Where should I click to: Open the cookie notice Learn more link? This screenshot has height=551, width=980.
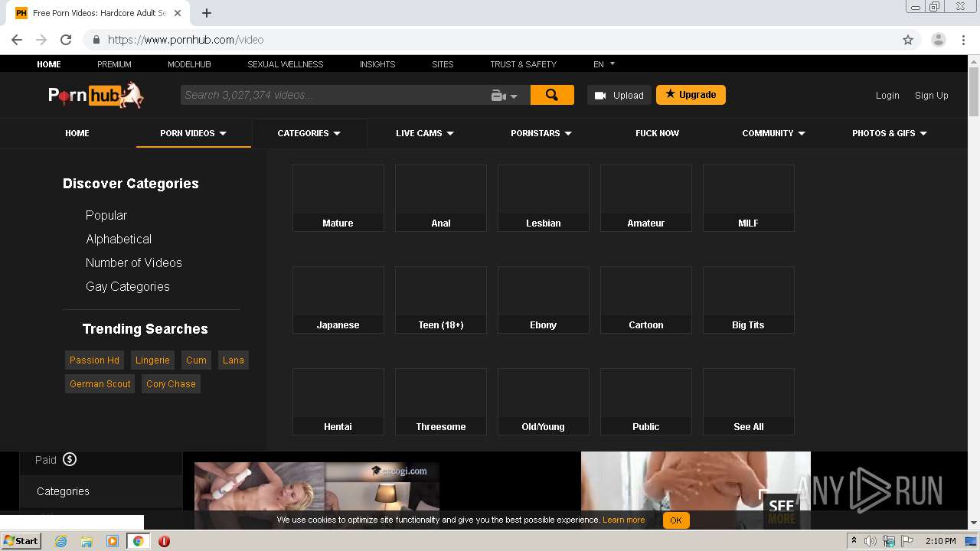tap(623, 520)
